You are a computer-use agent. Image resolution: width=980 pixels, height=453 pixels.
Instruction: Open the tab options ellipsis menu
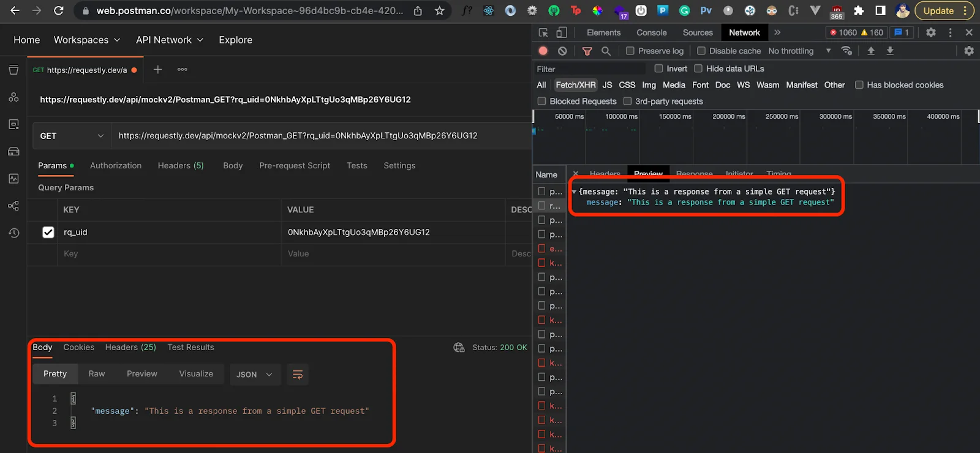point(183,70)
